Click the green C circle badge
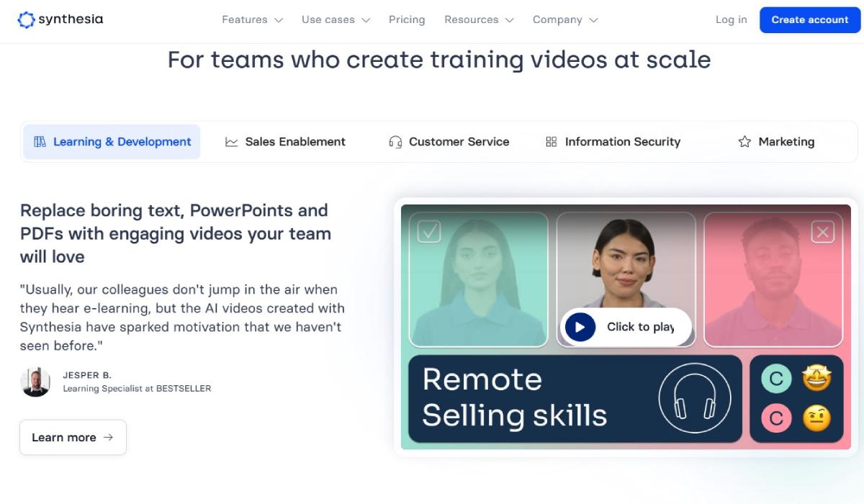 [x=776, y=379]
